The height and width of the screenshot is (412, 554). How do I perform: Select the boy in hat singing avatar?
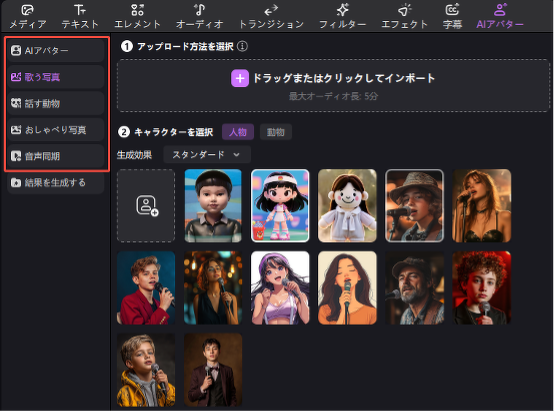[x=414, y=206]
